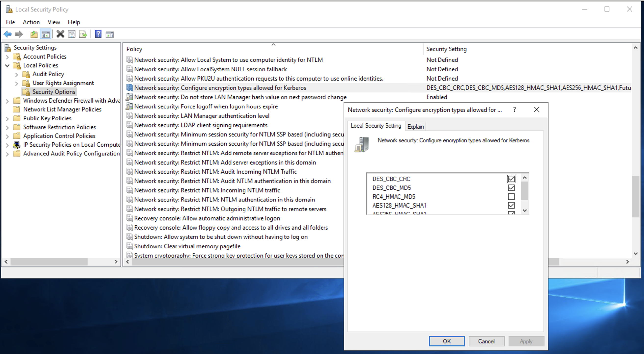
Task: Switch to the Explain tab
Action: point(415,126)
